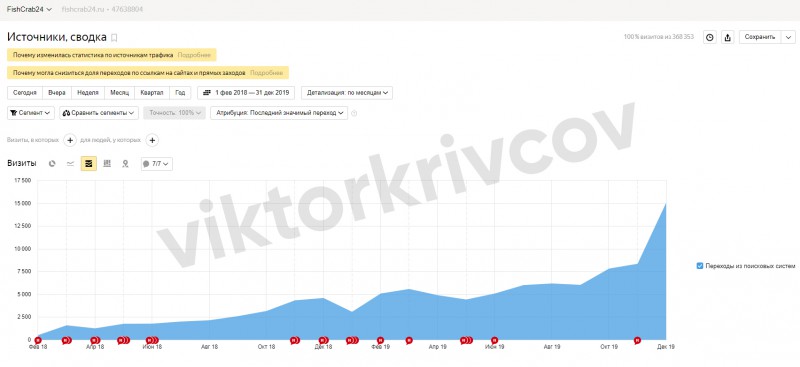Switch to map chart view
Image resolution: width=800 pixels, height=367 pixels.
[126, 164]
